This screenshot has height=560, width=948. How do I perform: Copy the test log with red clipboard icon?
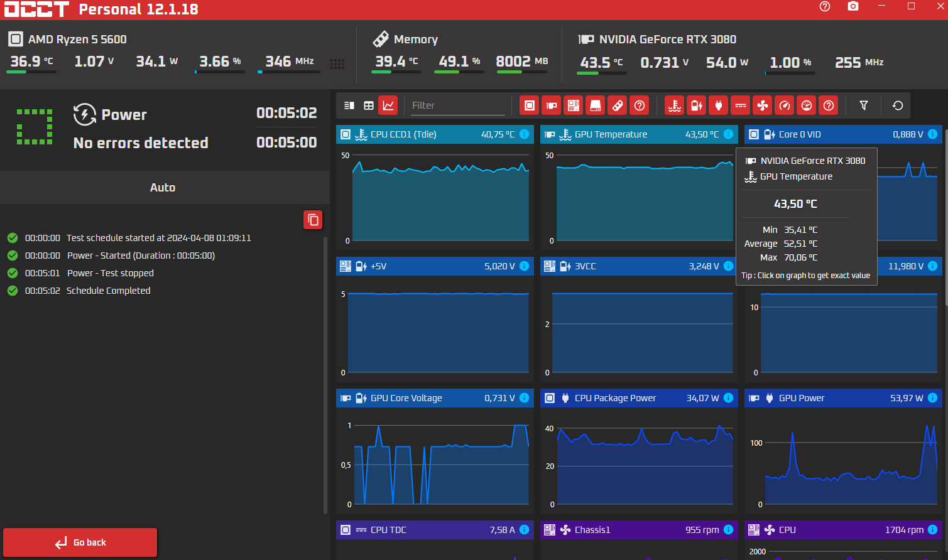click(313, 220)
